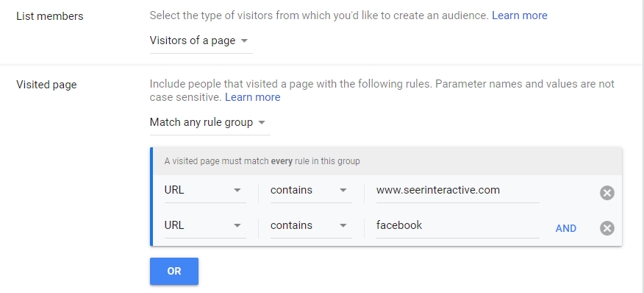The image size is (644, 293).
Task: Open Learn more link after 'case sensitive' text
Action: click(253, 97)
